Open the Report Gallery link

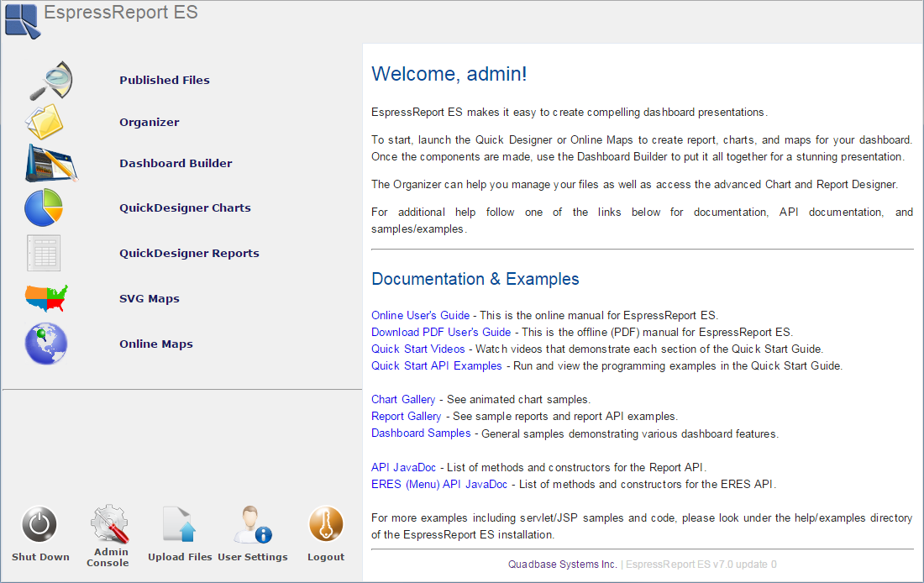tap(406, 416)
